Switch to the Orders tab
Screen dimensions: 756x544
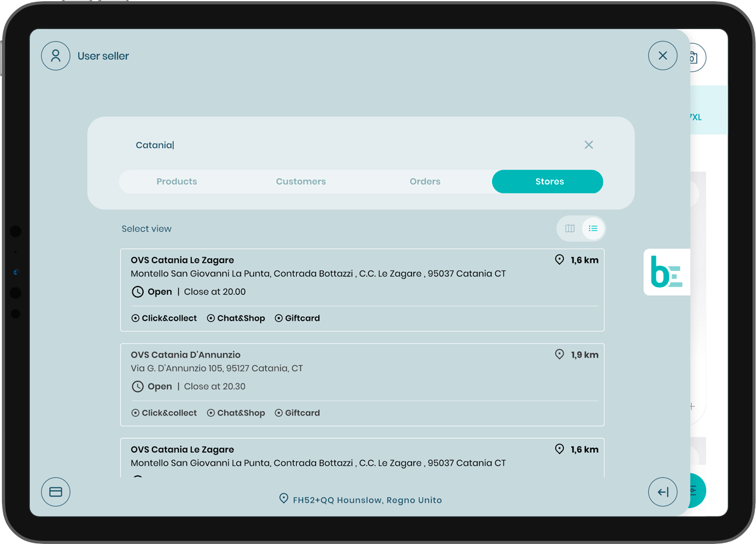(x=425, y=181)
